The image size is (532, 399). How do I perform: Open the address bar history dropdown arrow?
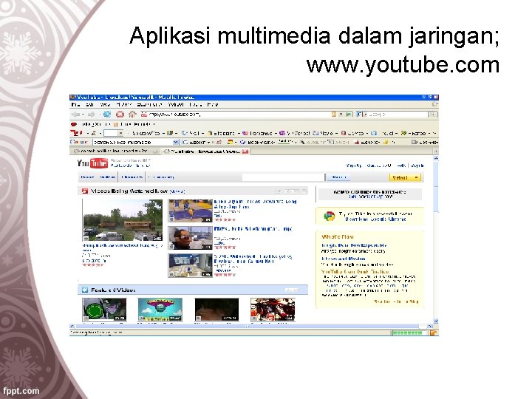pos(341,115)
